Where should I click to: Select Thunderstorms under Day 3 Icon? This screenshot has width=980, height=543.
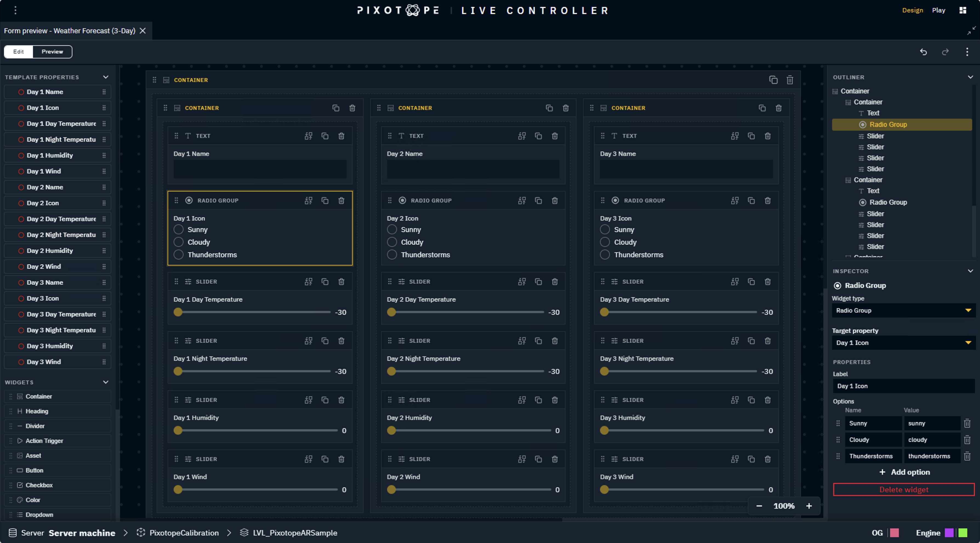point(605,255)
